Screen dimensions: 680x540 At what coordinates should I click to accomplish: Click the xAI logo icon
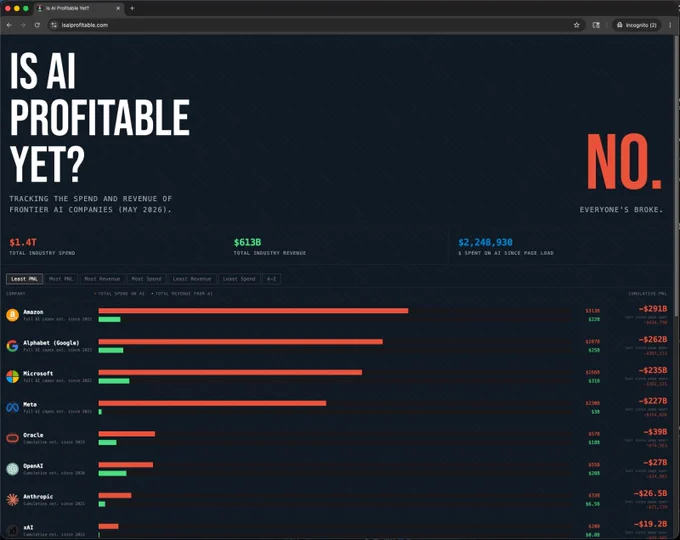pos(13,530)
